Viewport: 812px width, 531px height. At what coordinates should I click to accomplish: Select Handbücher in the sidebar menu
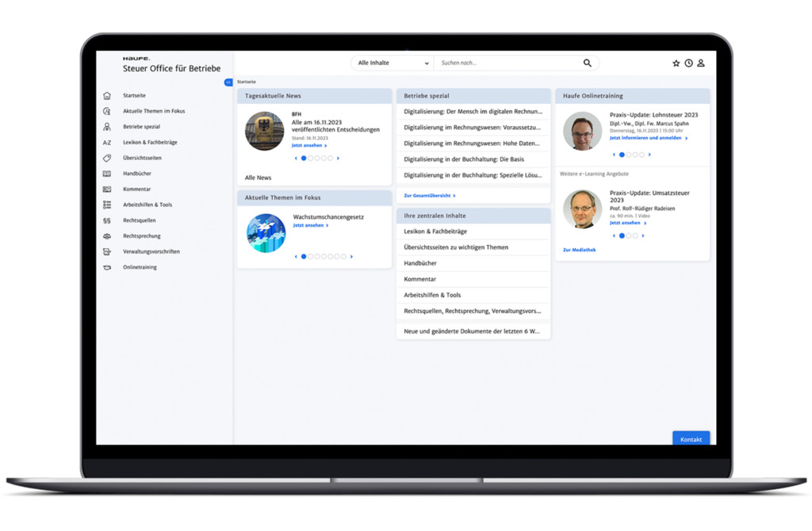137,174
